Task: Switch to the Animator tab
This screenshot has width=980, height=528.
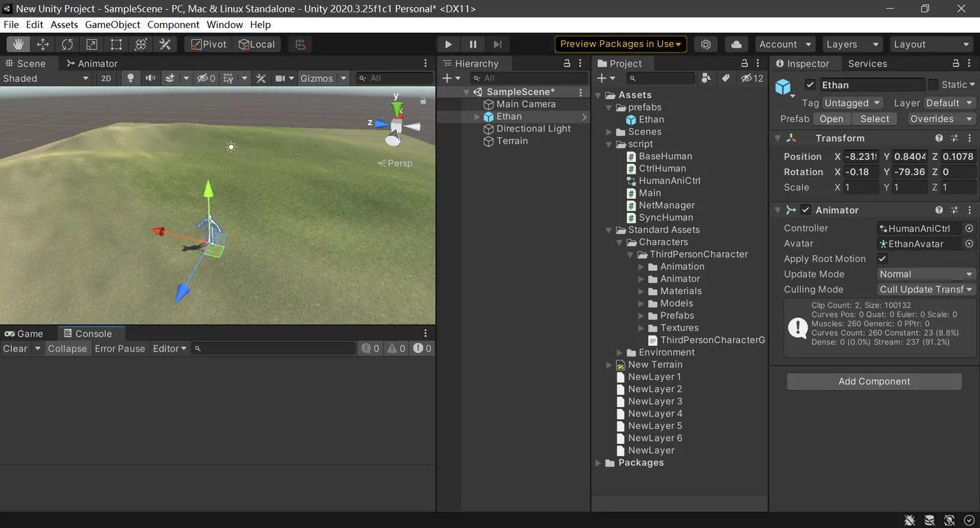Action: (x=92, y=64)
